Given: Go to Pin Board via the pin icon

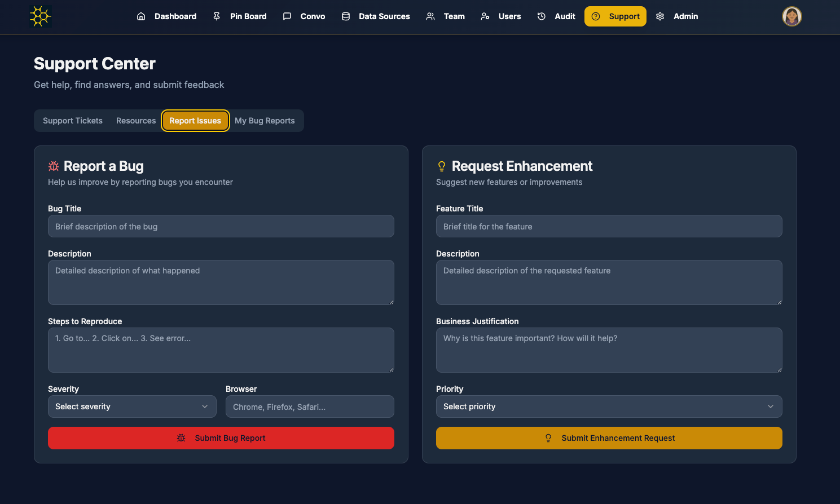Looking at the screenshot, I should coord(217,16).
